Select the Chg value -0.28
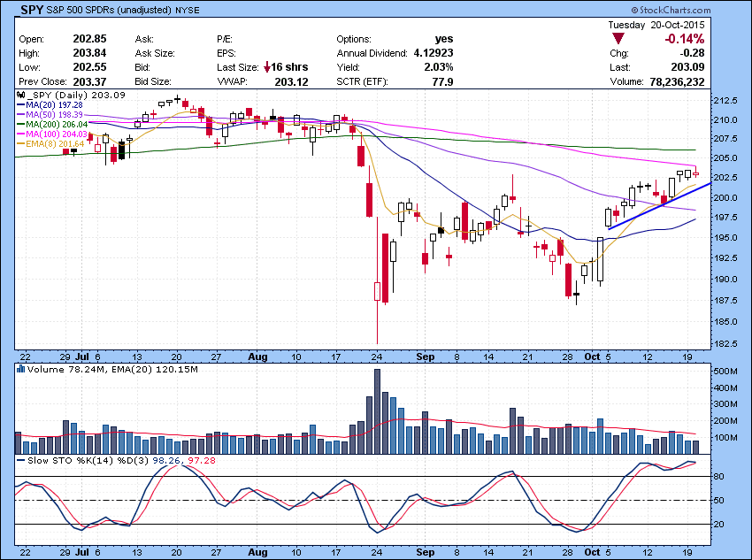The image size is (752, 560). (x=692, y=53)
